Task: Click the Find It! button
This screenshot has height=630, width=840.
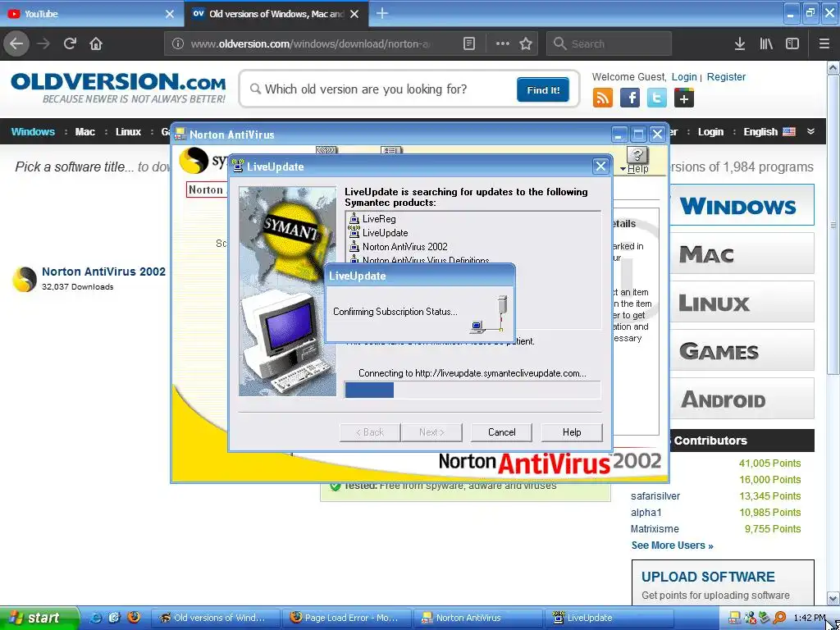Action: click(x=543, y=90)
